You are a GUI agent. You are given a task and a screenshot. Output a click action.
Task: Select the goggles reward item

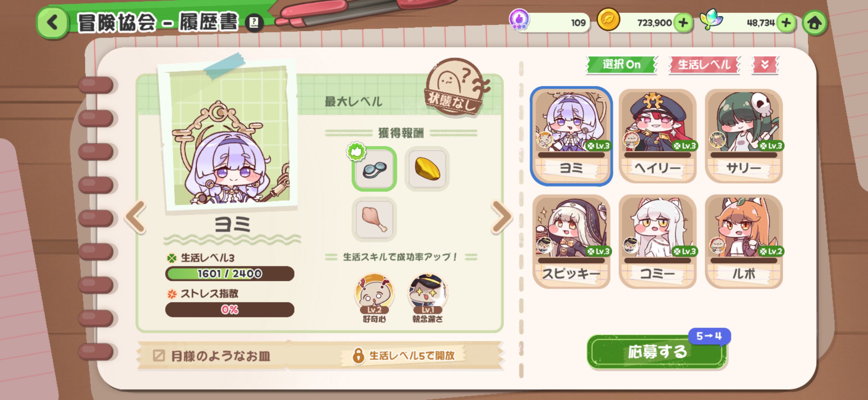tap(374, 169)
